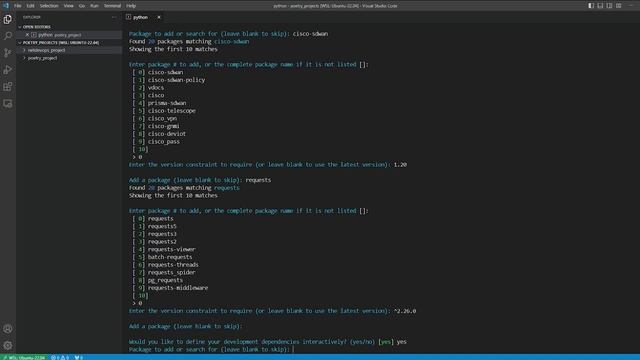The image size is (640, 360).
Task: Open the File menu
Action: pos(18,6)
